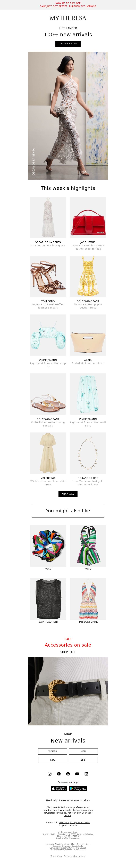This screenshot has height=868, width=136.
Task: Click the Shop Now button
Action: coord(68,494)
